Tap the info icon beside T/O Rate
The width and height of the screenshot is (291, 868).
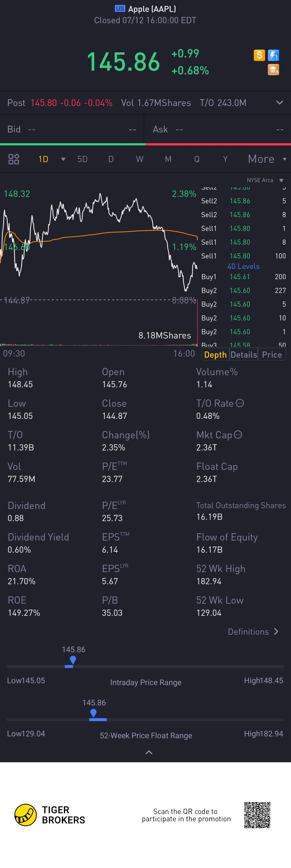click(240, 403)
